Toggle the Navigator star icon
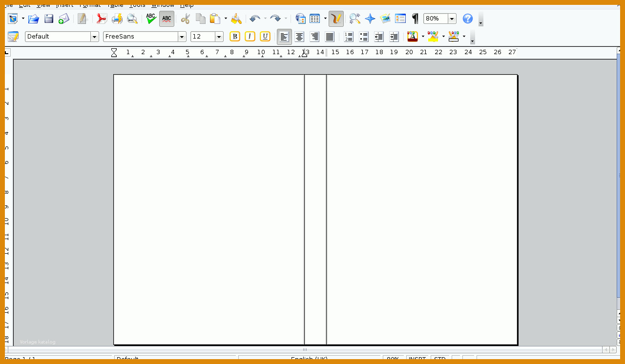 (370, 19)
